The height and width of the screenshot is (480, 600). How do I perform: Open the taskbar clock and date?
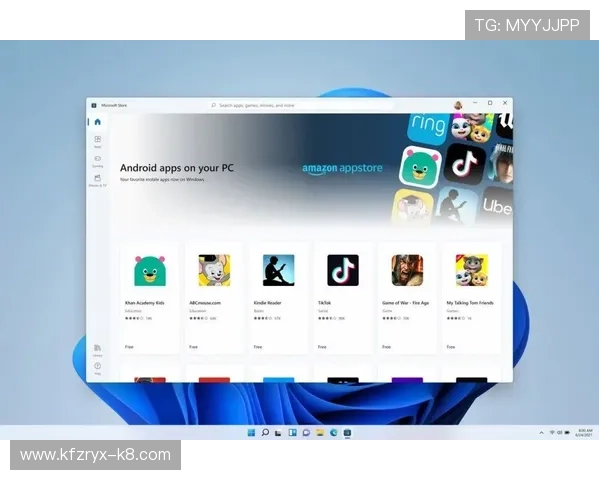[x=585, y=433]
